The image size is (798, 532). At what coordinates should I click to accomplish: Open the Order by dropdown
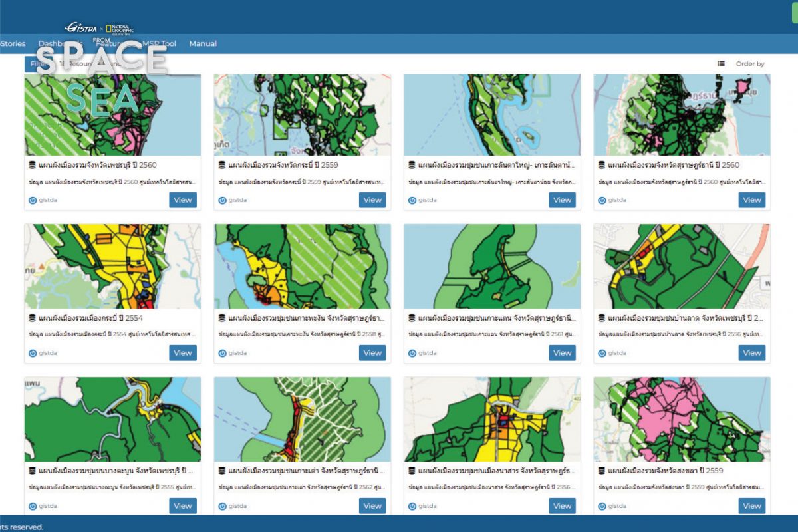[x=750, y=64]
